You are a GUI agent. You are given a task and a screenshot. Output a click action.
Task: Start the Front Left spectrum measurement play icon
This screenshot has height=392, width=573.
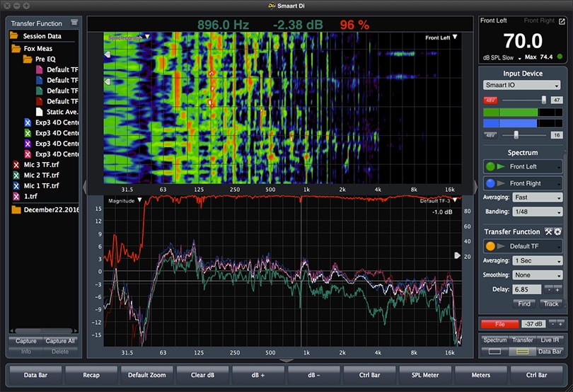click(x=501, y=166)
